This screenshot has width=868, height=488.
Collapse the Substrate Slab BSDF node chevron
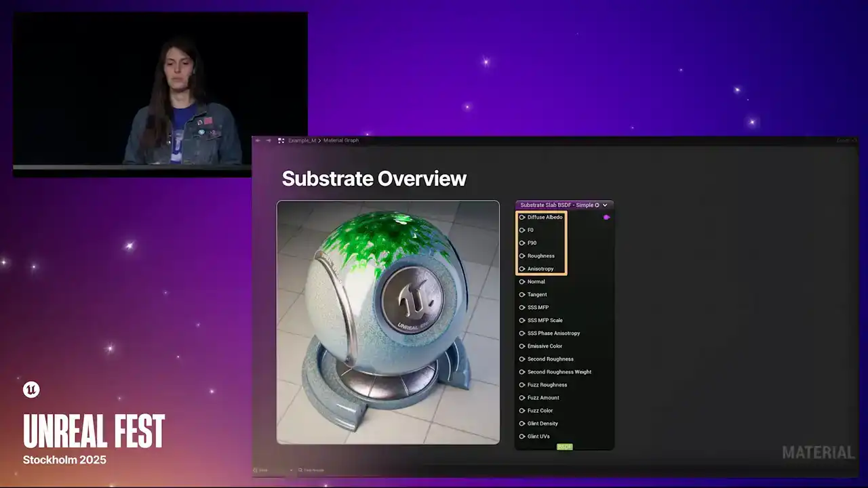click(605, 205)
